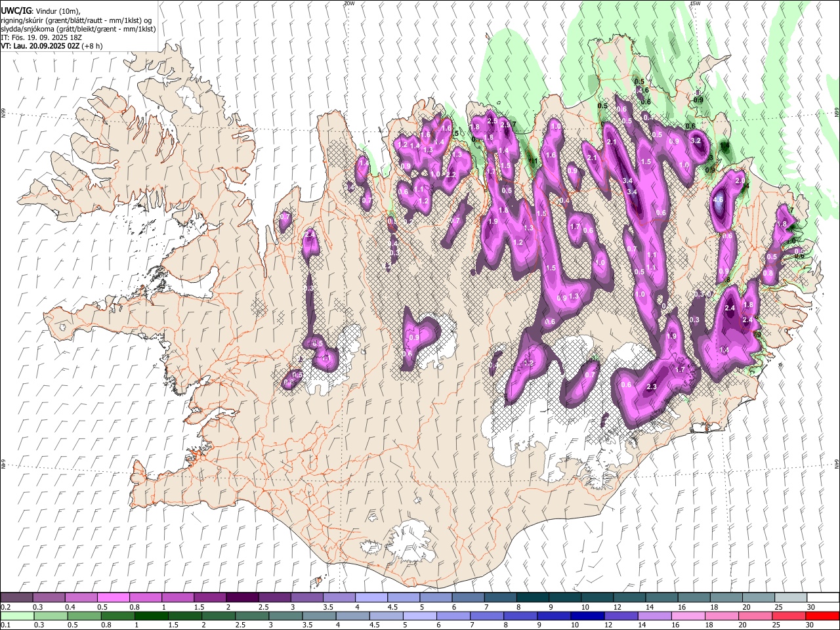
Task: Pick the 10 swatch in upper legend row
Action: point(597,597)
